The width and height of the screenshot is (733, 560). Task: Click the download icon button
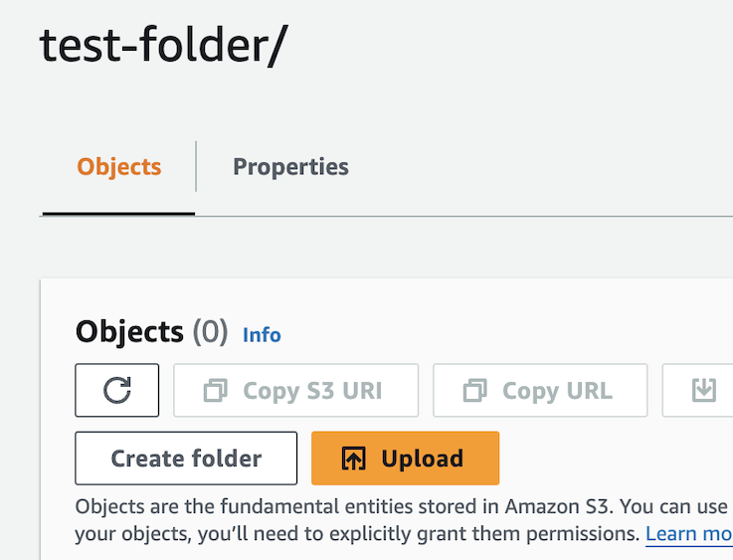703,391
